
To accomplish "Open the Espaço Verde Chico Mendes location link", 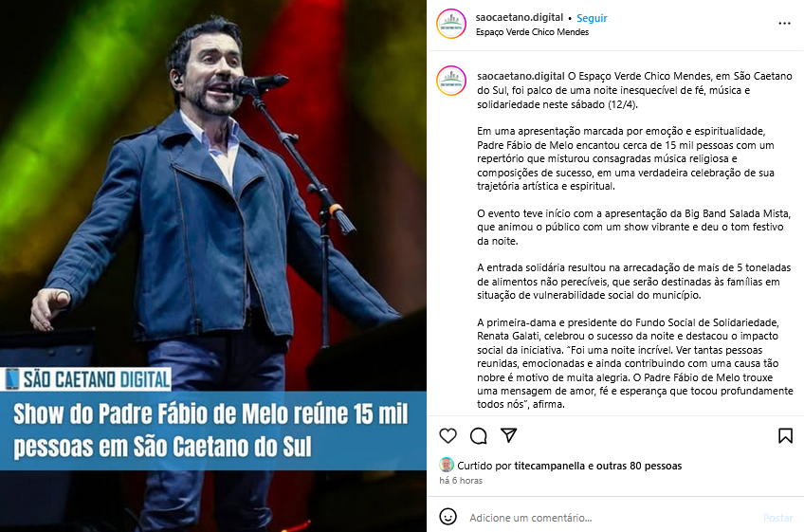I will 532,32.
